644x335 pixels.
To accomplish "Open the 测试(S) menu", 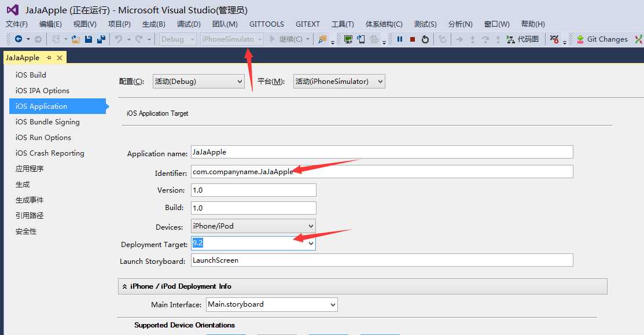I will tap(425, 24).
